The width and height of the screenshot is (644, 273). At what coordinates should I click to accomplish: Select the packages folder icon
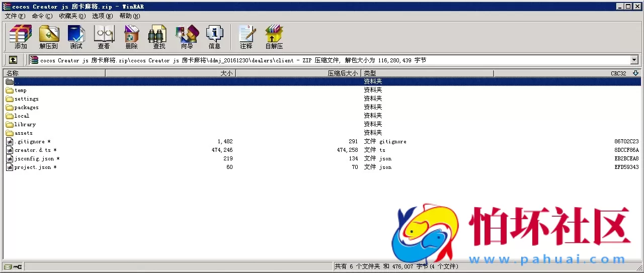click(x=9, y=108)
